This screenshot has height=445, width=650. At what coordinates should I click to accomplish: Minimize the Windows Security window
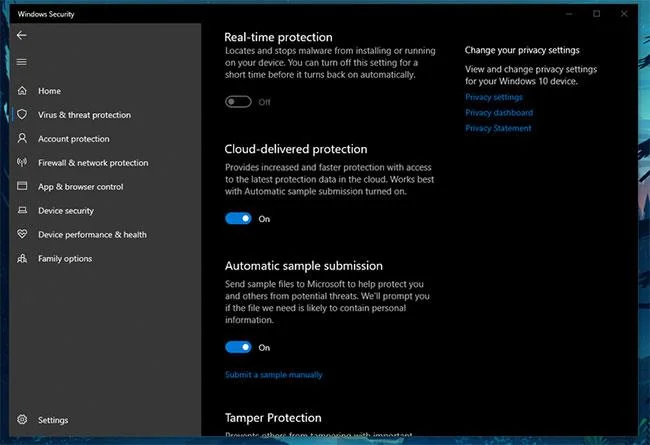coord(569,14)
